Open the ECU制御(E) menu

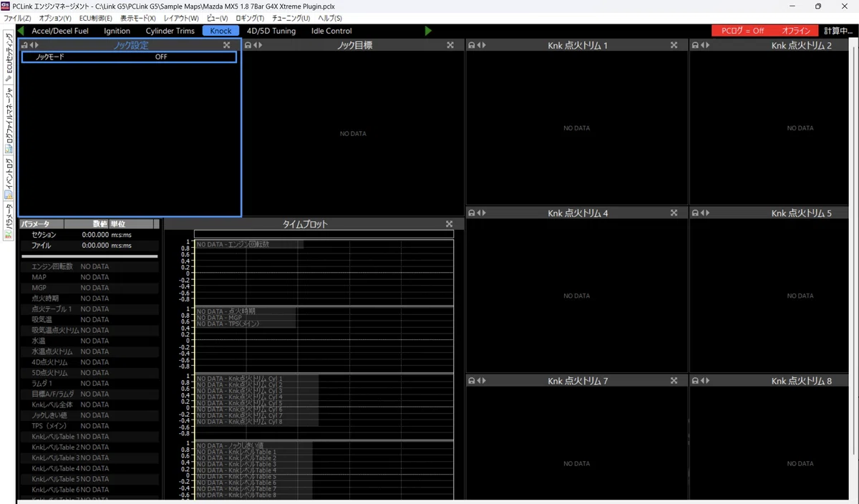point(94,18)
